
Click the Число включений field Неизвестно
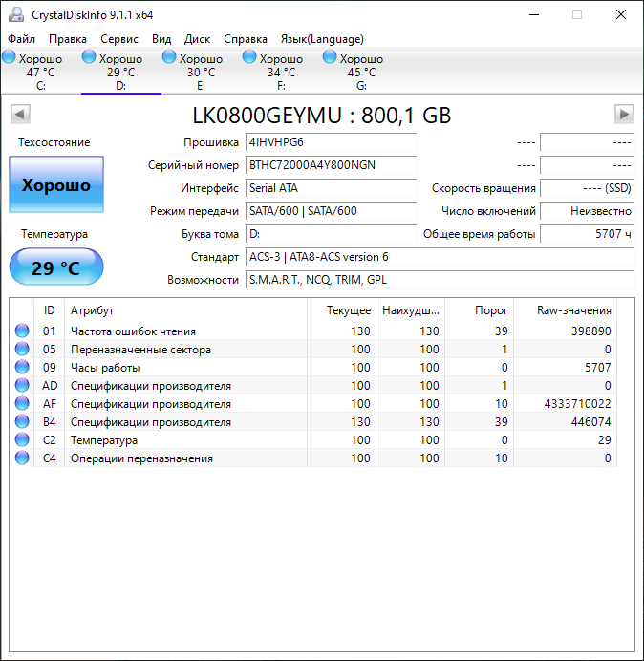tap(587, 211)
